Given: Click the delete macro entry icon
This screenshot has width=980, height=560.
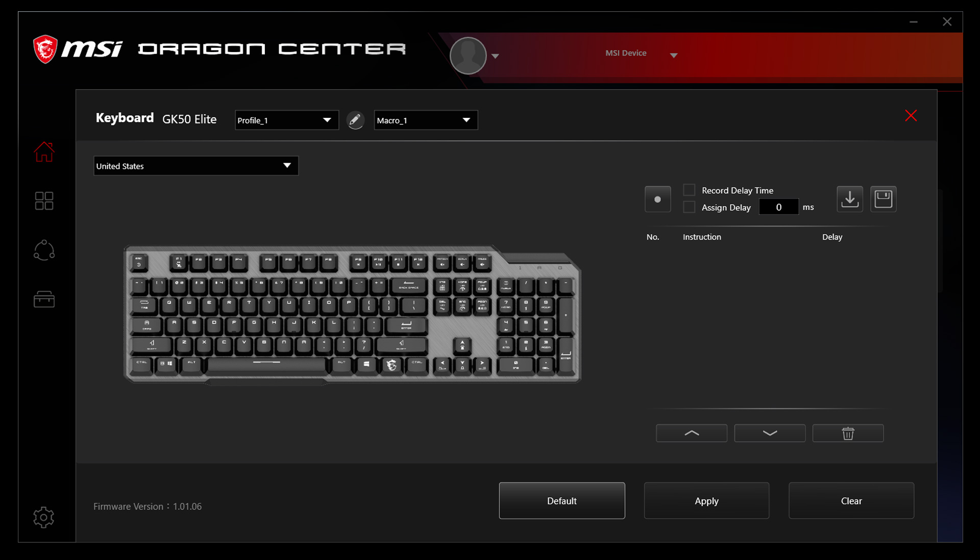Looking at the screenshot, I should 847,434.
